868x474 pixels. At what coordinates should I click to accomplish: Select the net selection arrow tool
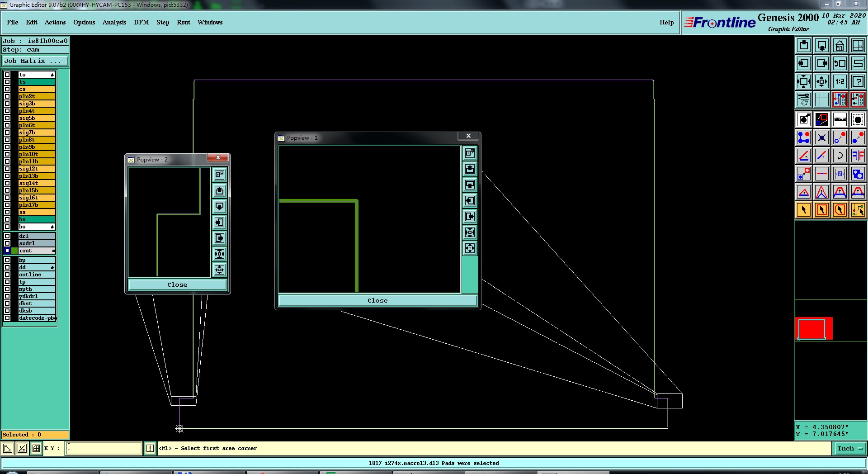coord(858,210)
